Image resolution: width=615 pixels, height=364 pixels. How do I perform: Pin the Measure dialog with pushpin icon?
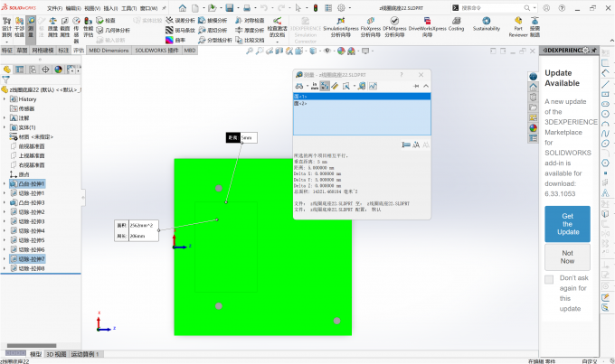point(416,86)
